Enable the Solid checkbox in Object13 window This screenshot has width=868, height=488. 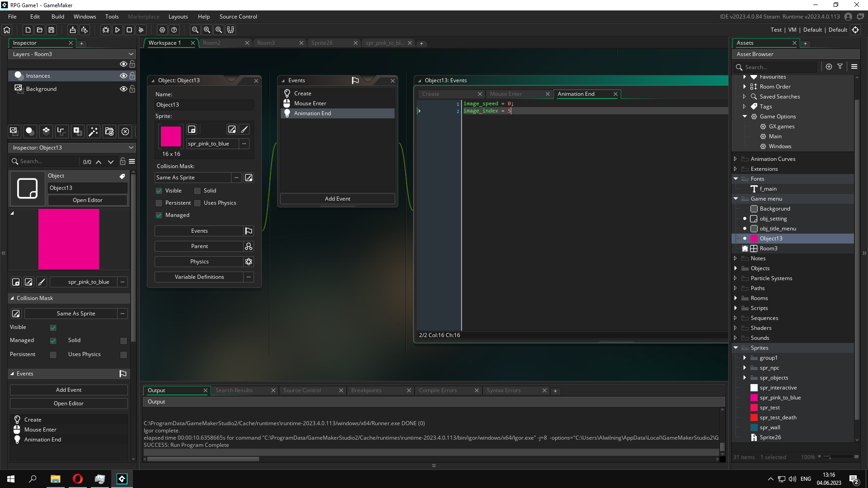pyautogui.click(x=198, y=191)
